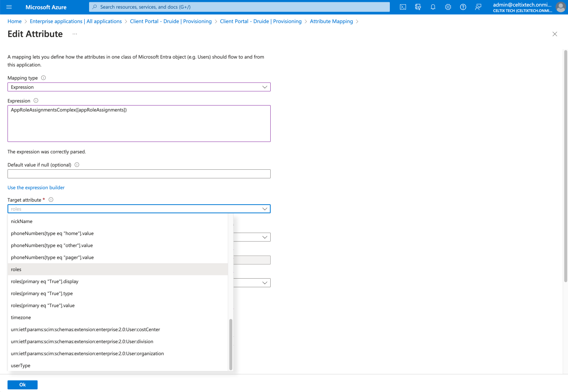Open the Azure portal hamburger menu

pyautogui.click(x=9, y=7)
